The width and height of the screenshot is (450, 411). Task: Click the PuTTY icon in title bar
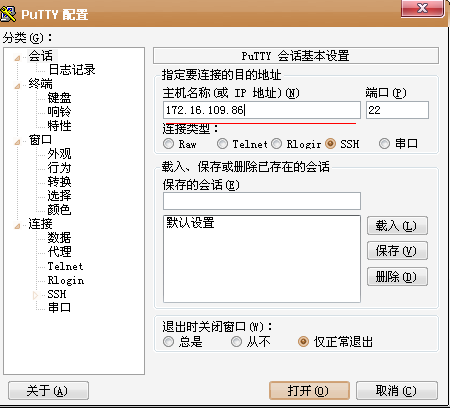tap(8, 14)
